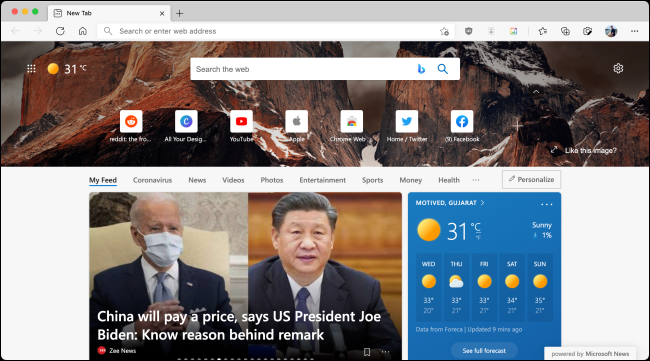
Task: Select THU forecast column
Action: 456,287
